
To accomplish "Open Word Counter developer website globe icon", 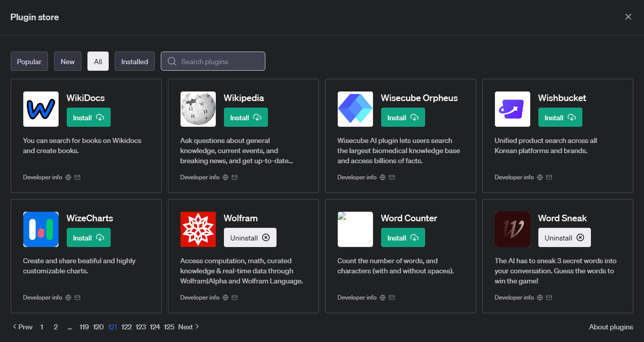I will 383,298.
